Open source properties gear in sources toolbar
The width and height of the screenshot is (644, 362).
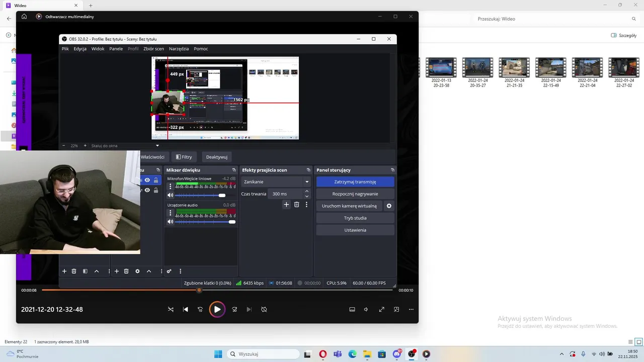click(137, 271)
